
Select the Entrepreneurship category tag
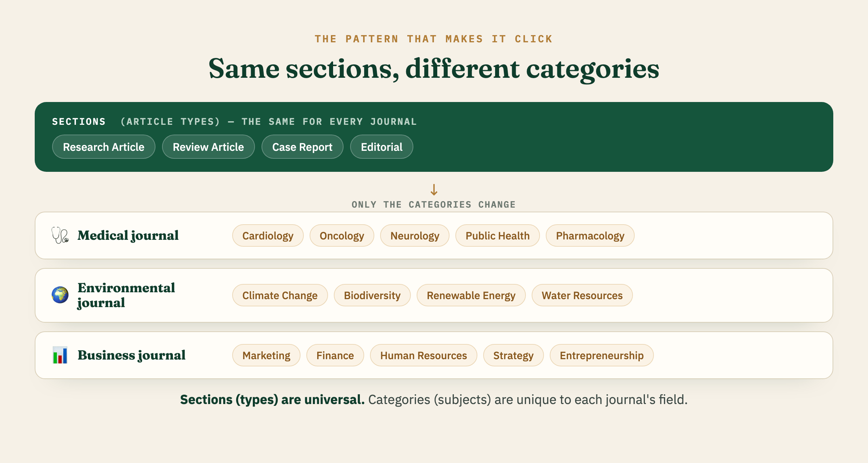pos(602,355)
